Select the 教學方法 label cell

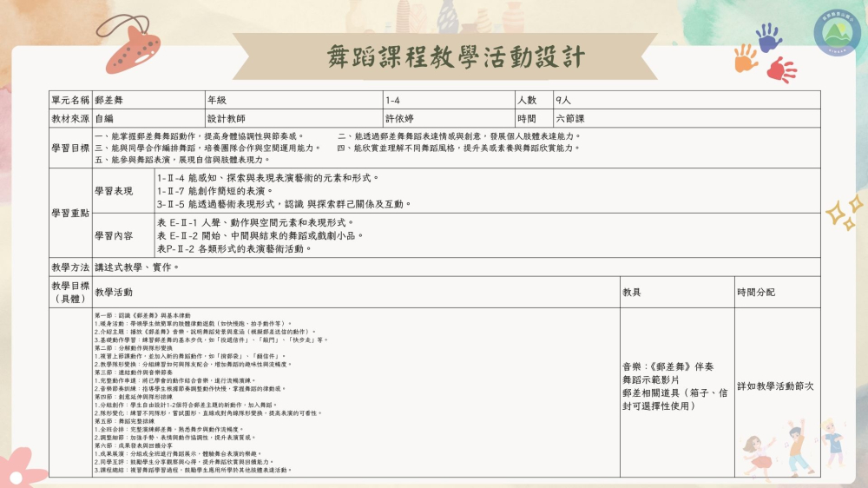coord(71,267)
